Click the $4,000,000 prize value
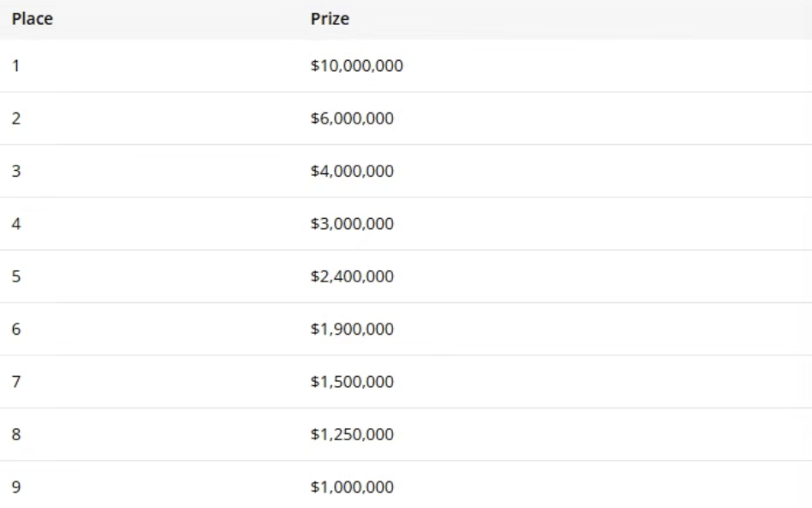The height and width of the screenshot is (508, 812). (352, 171)
